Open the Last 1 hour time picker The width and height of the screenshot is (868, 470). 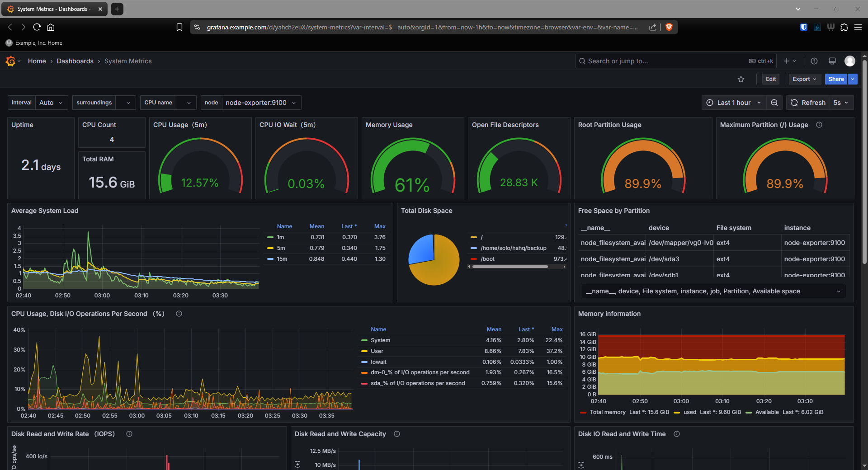(x=734, y=103)
